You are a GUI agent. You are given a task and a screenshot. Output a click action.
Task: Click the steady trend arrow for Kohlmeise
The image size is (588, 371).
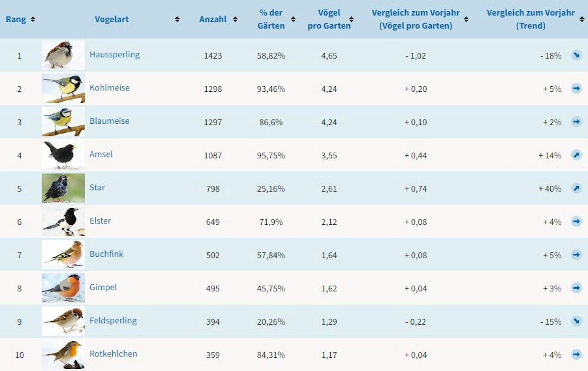tap(576, 88)
